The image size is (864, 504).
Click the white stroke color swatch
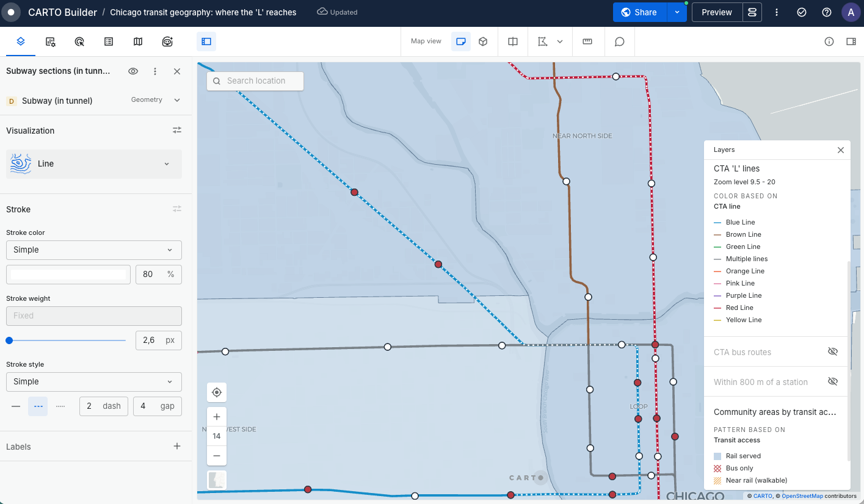68,275
